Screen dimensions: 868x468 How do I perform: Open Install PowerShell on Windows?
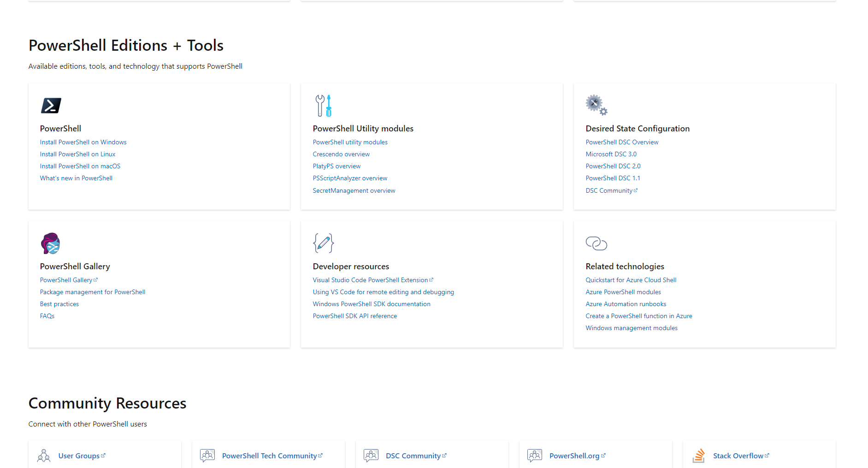[83, 142]
